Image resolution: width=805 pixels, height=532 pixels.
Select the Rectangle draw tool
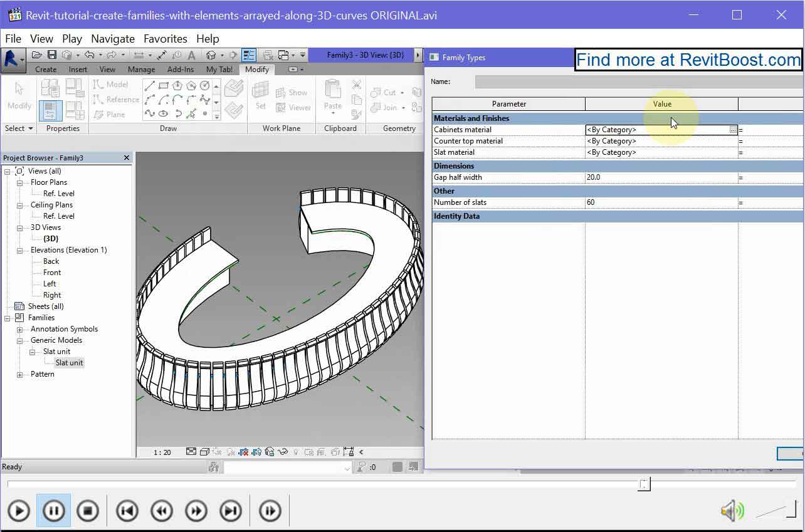click(164, 85)
